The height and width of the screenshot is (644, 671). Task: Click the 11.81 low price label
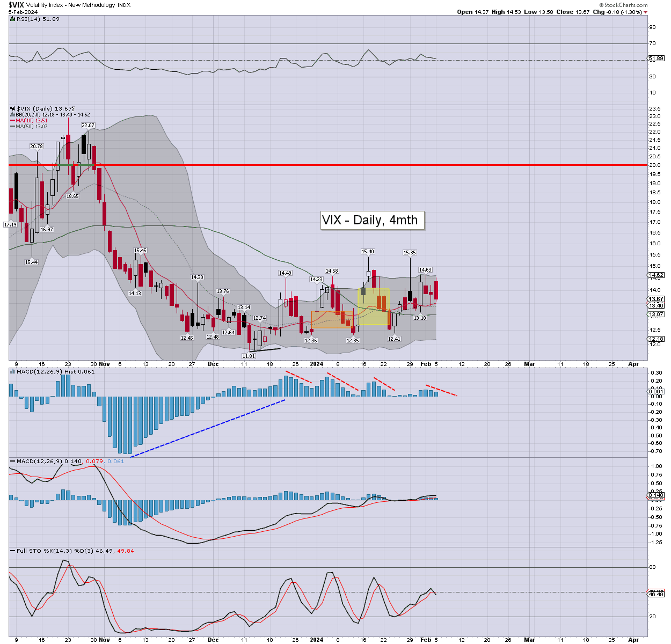click(x=249, y=356)
